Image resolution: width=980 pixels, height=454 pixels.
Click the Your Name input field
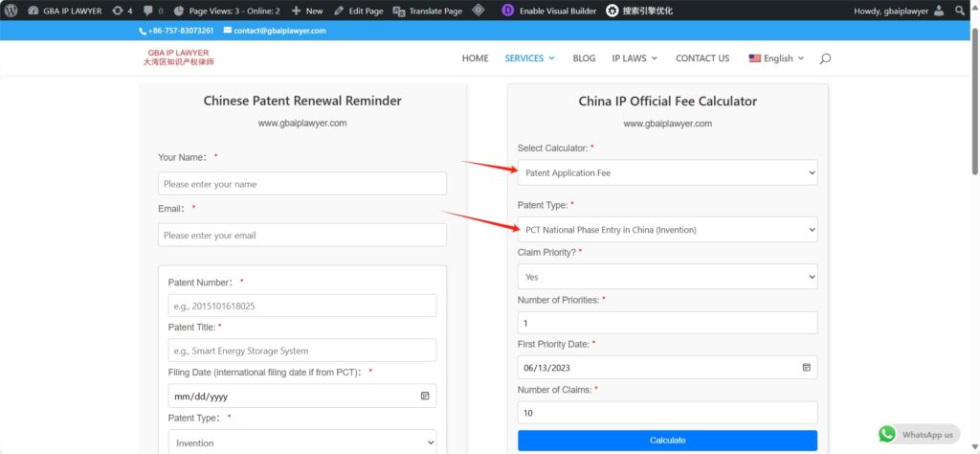(301, 184)
